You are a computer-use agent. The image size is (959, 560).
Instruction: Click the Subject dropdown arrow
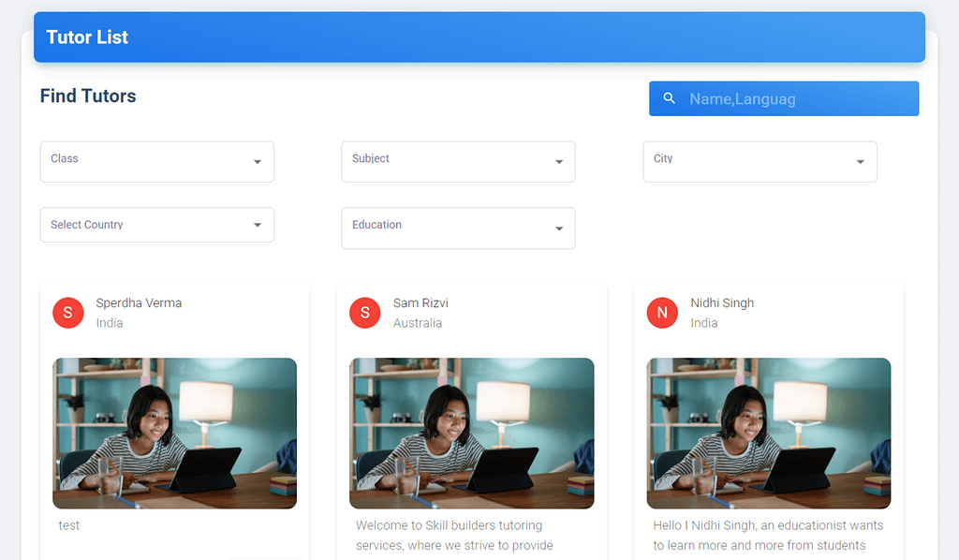pos(559,162)
